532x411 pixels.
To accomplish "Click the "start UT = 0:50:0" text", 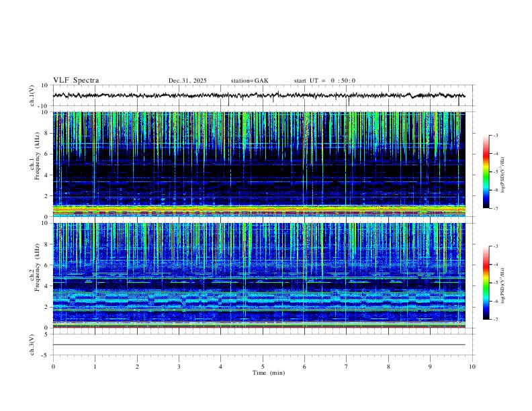I will (x=324, y=81).
